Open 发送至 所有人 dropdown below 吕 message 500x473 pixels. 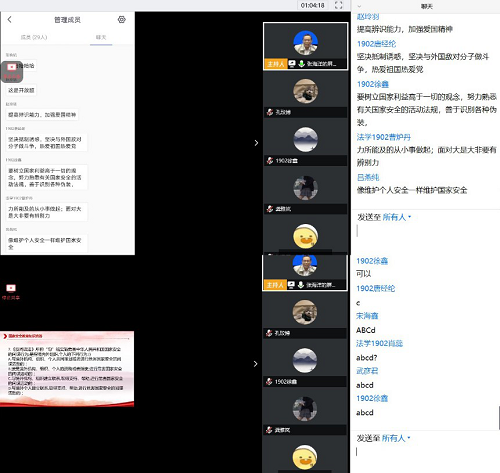pyautogui.click(x=396, y=217)
